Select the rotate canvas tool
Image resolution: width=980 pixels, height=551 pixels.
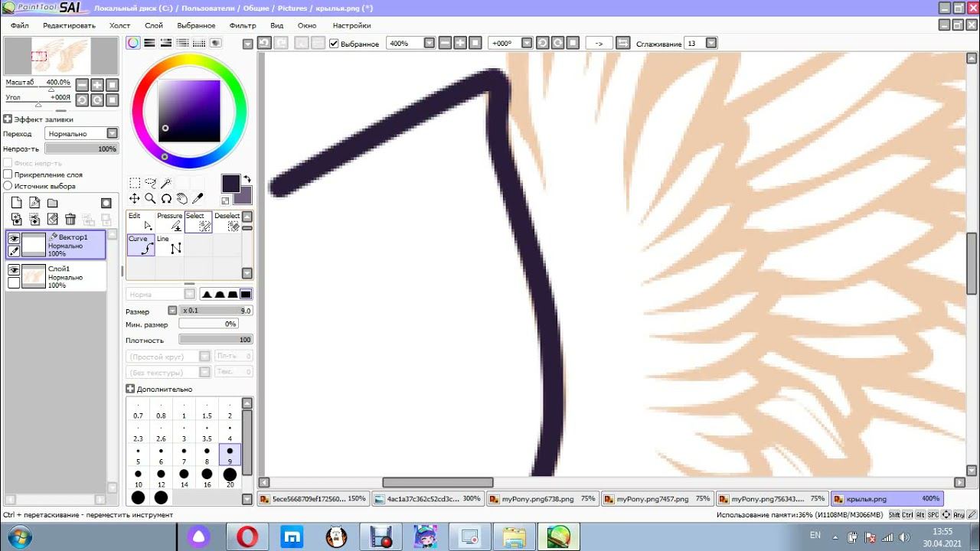[x=165, y=198]
